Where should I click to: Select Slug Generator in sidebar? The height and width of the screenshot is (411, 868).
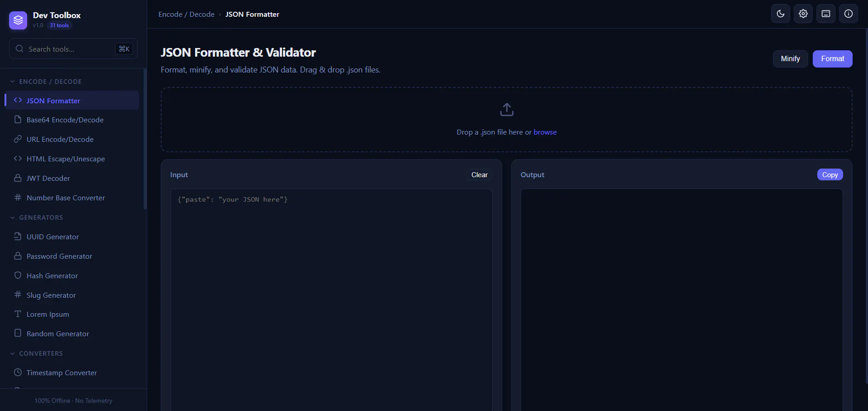click(x=72, y=295)
